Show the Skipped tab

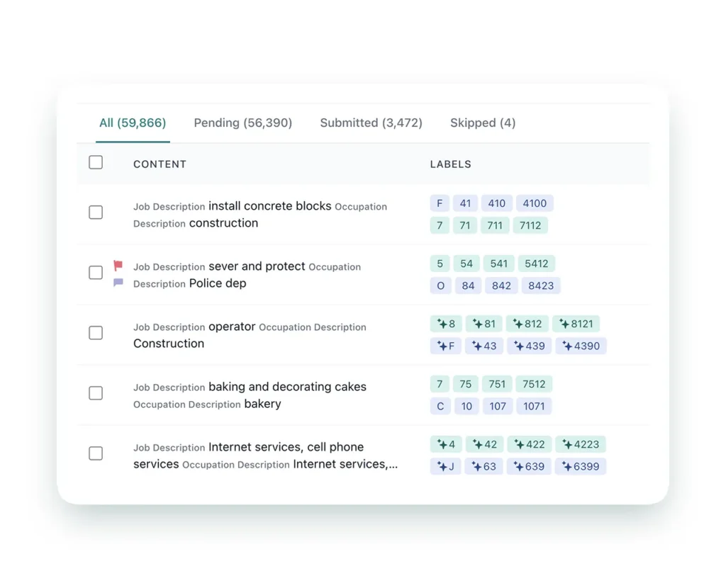click(482, 123)
